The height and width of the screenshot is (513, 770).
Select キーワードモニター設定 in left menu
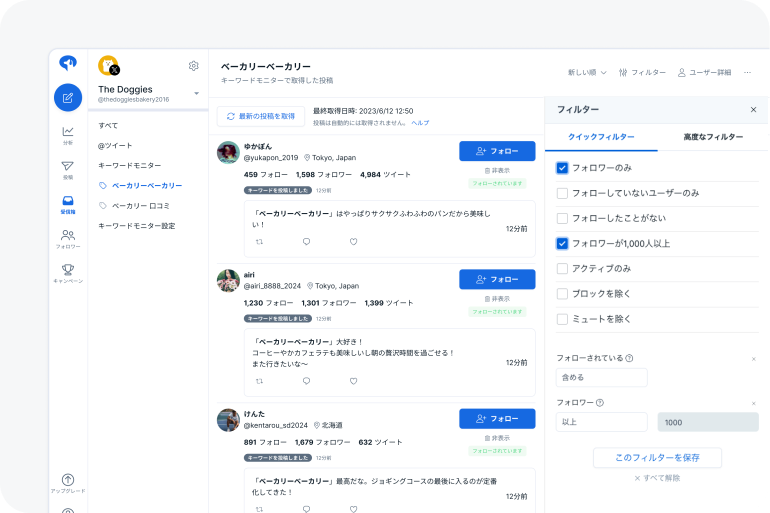tap(136, 226)
